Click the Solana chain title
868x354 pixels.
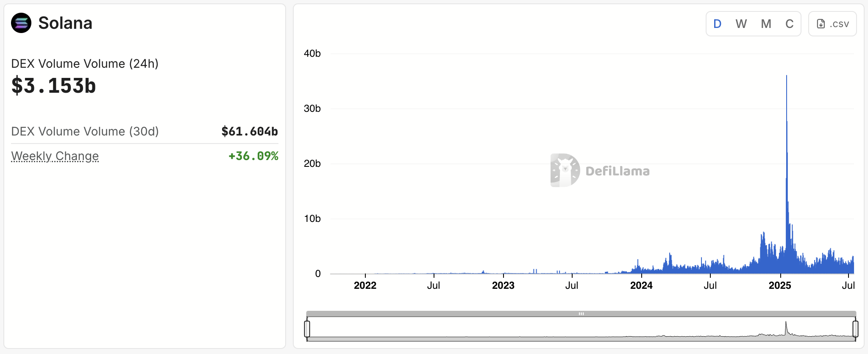[65, 23]
